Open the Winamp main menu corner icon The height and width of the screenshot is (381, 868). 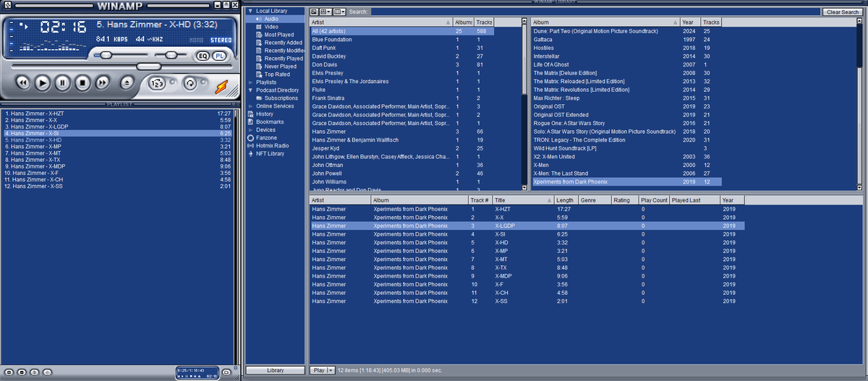point(7,6)
